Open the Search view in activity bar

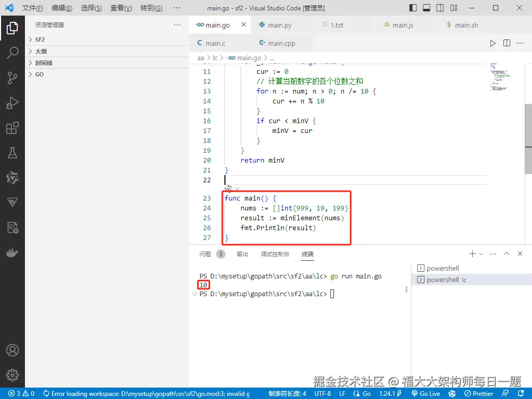12,53
